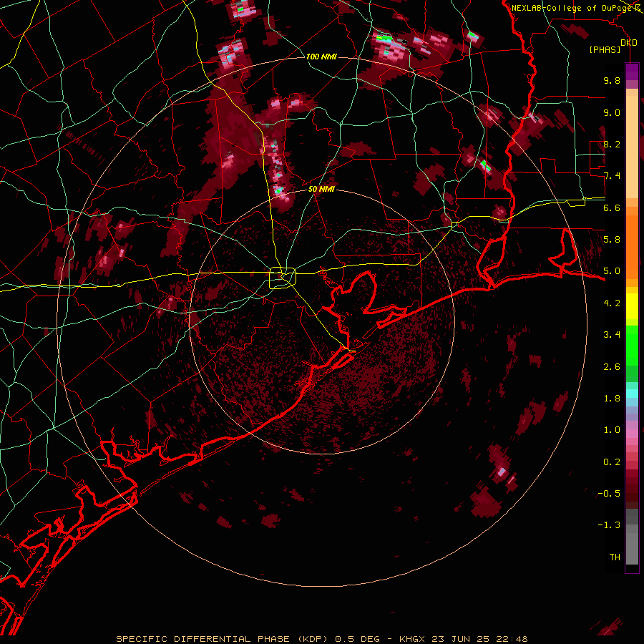Viewport: 644px width, 644px height.
Task: Click the -0.5 value on the color scale
Action: click(609, 494)
